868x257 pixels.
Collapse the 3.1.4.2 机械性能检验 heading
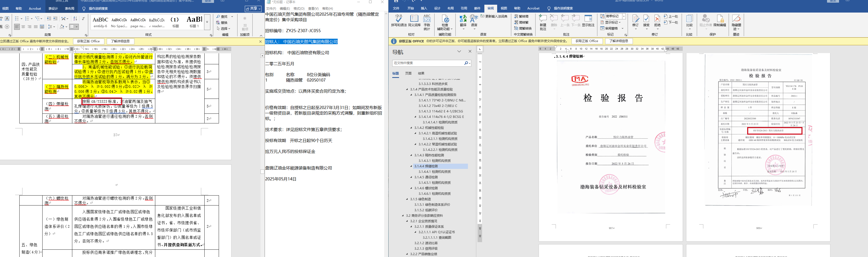411,128
